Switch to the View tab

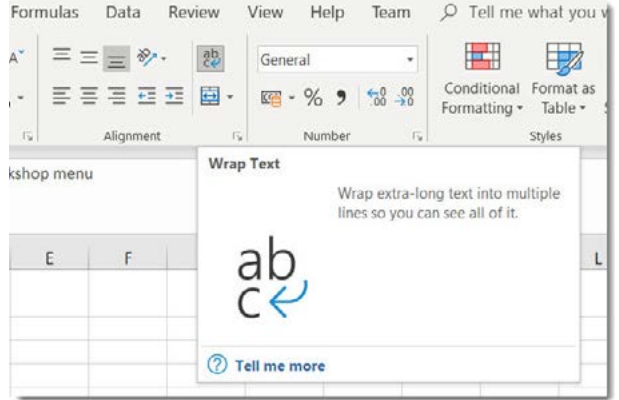pos(265,13)
